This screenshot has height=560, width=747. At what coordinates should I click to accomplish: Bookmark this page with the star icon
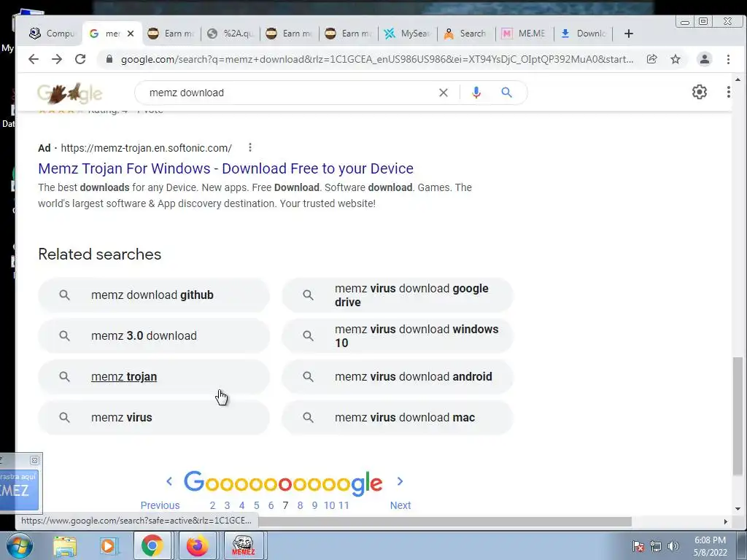(x=676, y=59)
